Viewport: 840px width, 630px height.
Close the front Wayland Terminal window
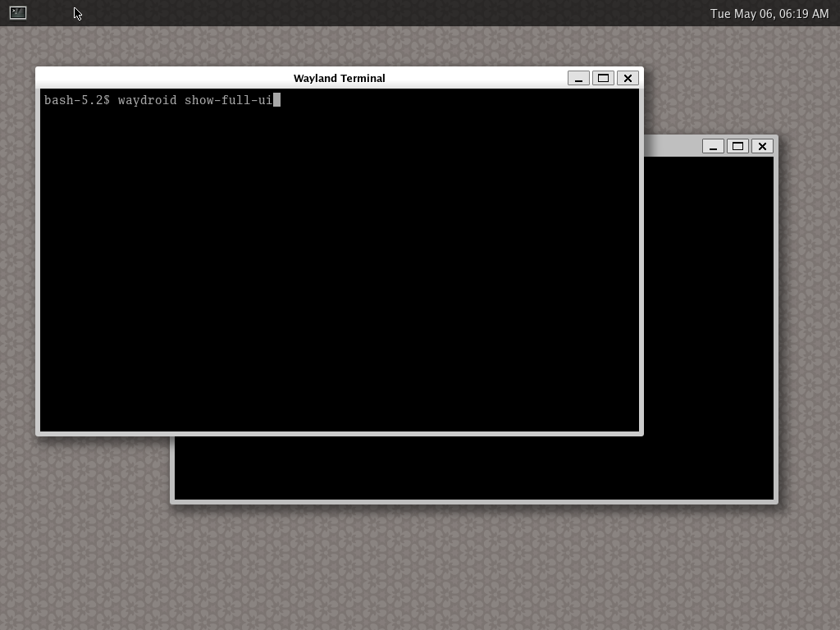click(x=628, y=78)
